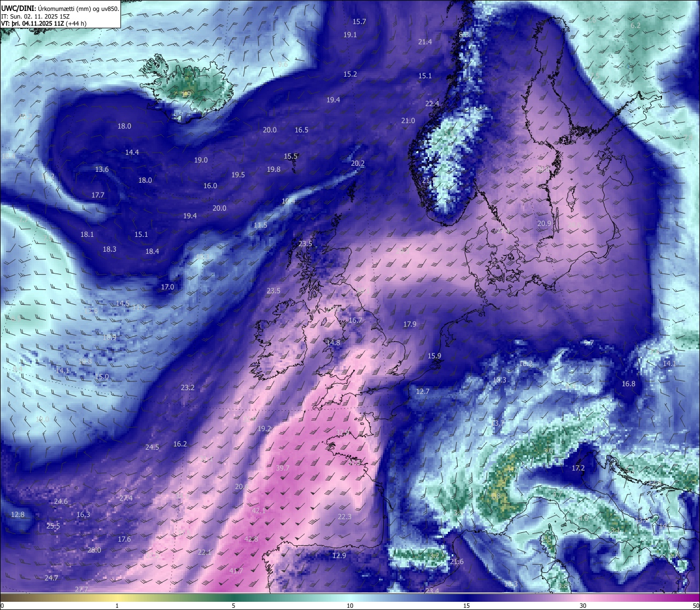Click the 21.4 value in the Norwegian Sea

click(425, 42)
